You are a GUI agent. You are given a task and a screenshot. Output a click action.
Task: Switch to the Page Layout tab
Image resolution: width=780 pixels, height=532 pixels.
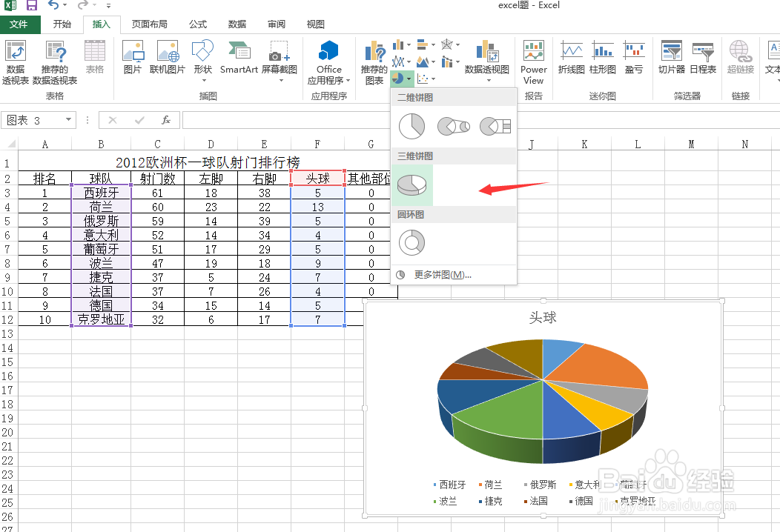tap(149, 24)
